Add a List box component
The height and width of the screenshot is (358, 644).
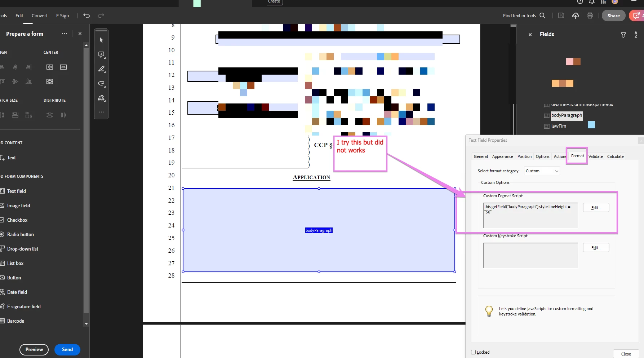tap(12, 263)
